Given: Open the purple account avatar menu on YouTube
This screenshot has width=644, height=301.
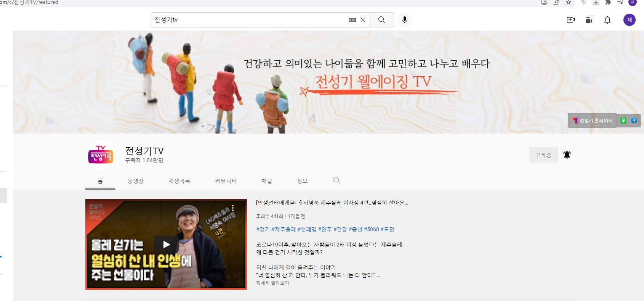Looking at the screenshot, I should click(630, 20).
